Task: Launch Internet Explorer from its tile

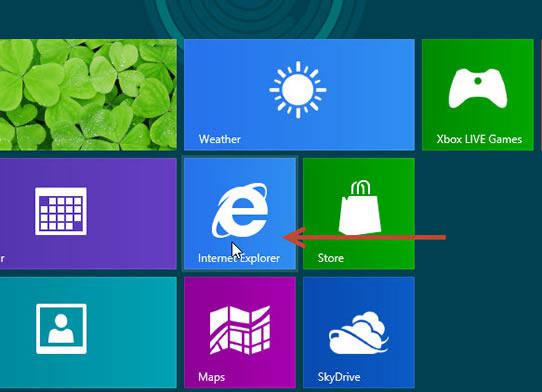Action: pyautogui.click(x=240, y=214)
